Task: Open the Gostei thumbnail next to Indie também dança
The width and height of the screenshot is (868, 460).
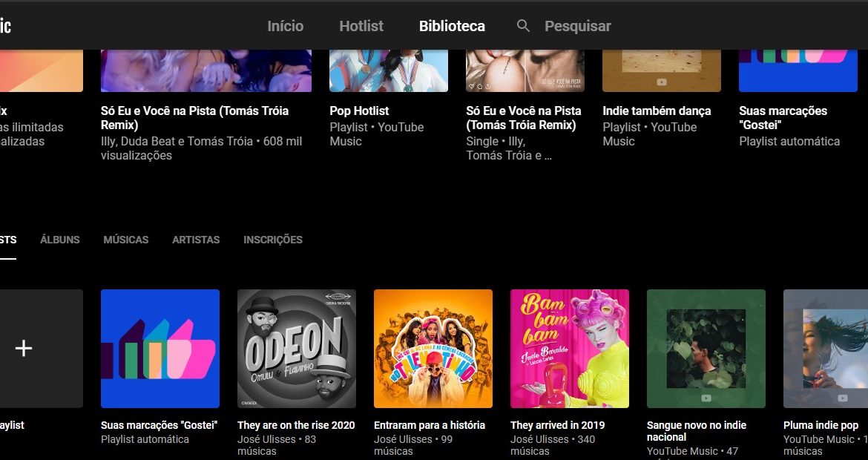Action: click(x=798, y=70)
